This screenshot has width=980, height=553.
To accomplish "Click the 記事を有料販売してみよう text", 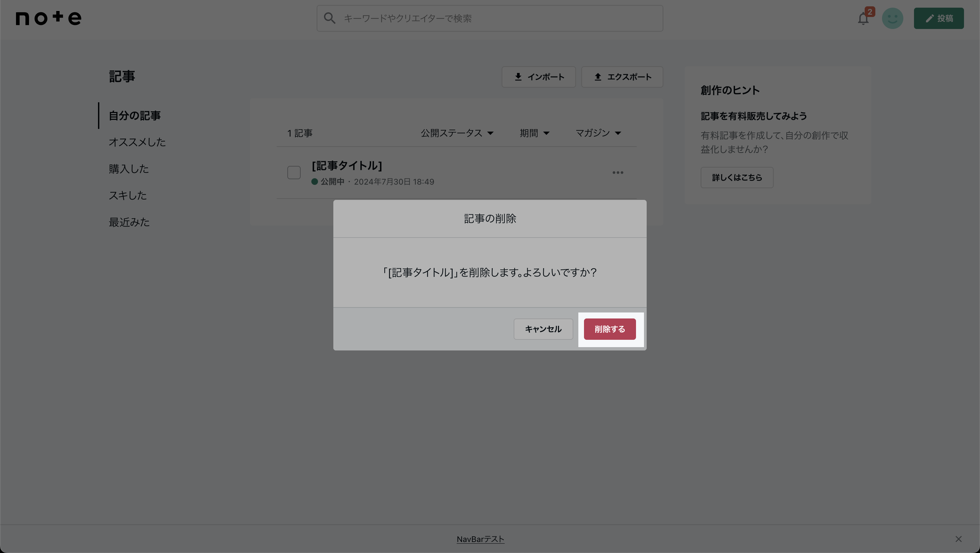I will tap(754, 116).
